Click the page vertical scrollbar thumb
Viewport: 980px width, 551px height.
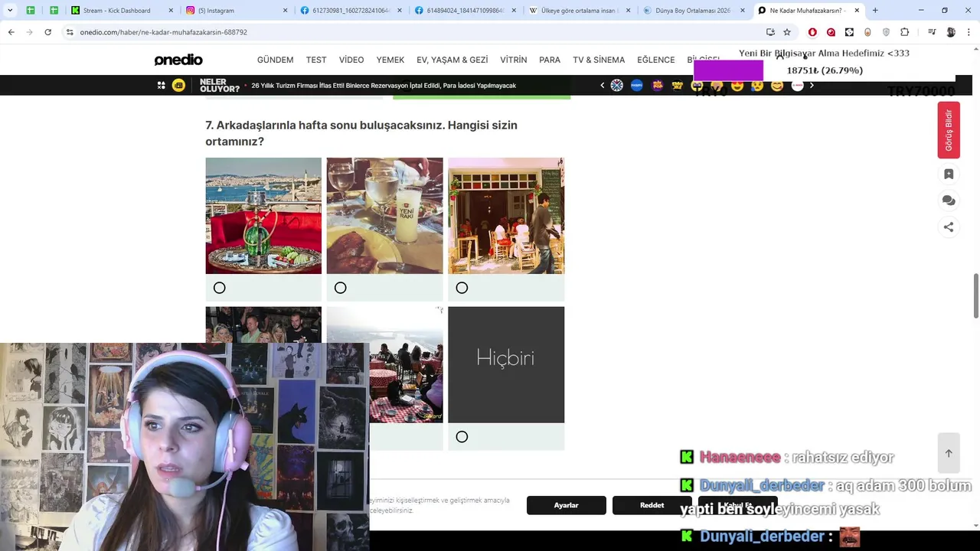coord(975,295)
